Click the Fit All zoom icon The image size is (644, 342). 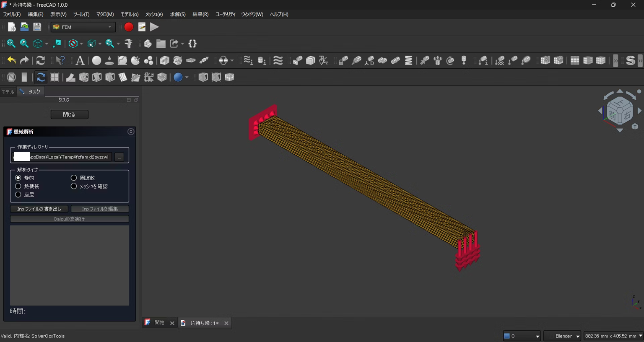pyautogui.click(x=11, y=44)
